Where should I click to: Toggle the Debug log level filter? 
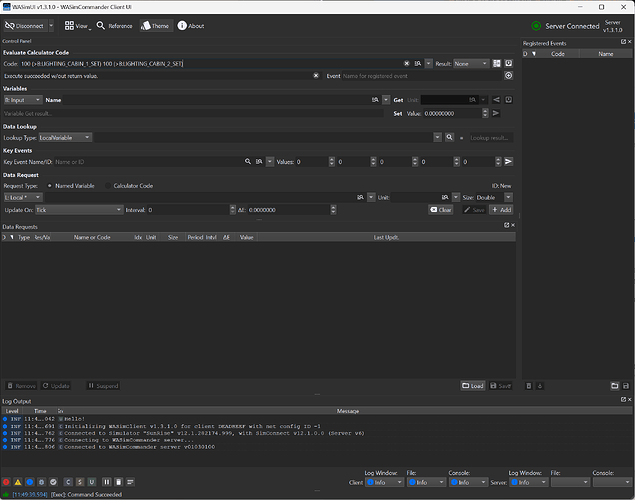click(x=41, y=482)
